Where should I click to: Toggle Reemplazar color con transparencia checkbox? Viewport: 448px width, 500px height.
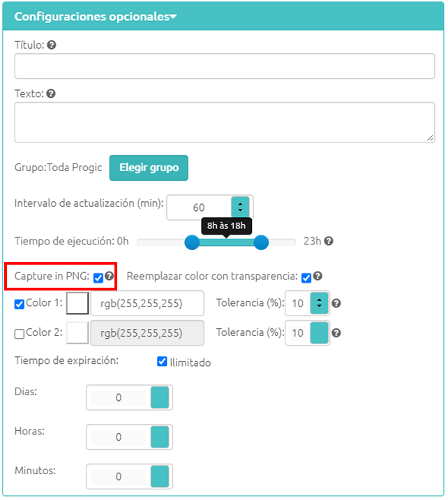tap(306, 278)
